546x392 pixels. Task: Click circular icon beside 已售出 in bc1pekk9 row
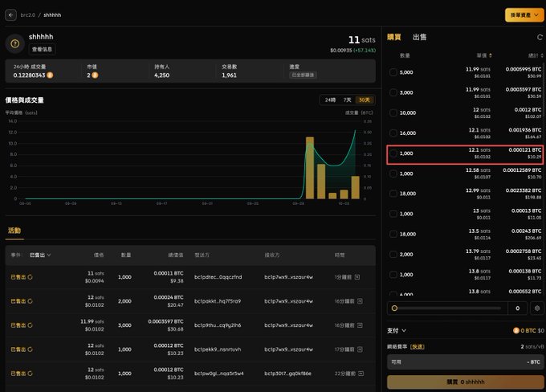[30, 349]
